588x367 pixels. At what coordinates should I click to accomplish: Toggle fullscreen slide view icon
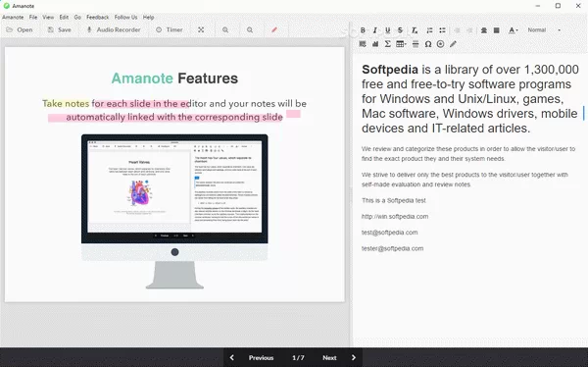201,29
